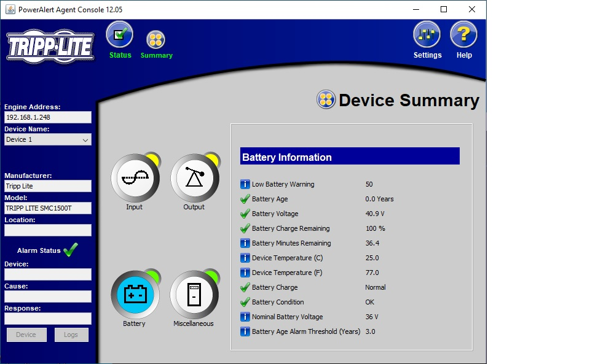
Task: Open the Summary view icon
Action: [x=155, y=39]
